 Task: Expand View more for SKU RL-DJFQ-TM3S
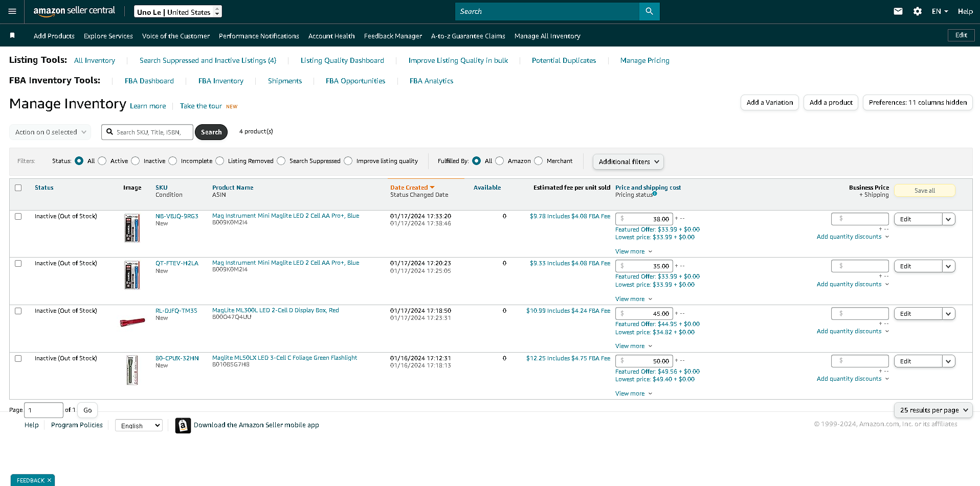tap(634, 346)
